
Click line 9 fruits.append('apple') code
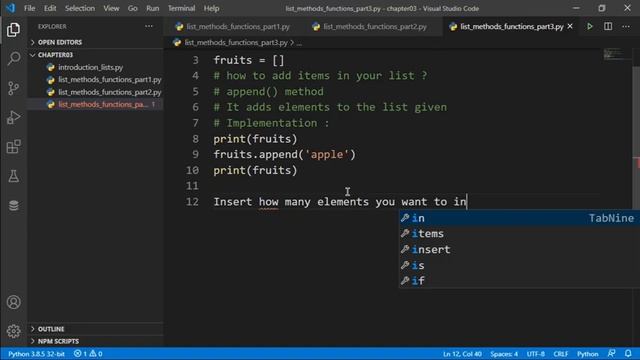click(x=284, y=155)
